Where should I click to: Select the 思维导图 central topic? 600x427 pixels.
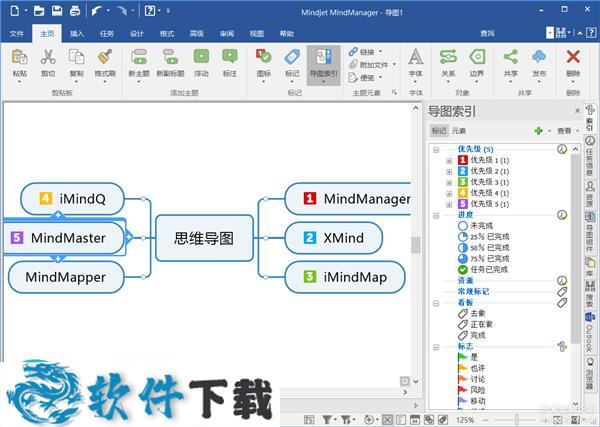(204, 238)
